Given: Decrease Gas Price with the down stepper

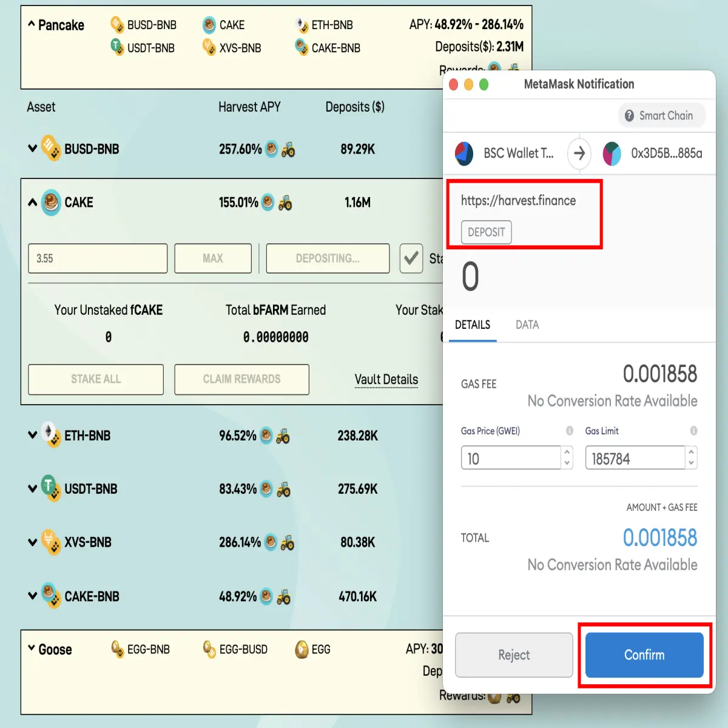Looking at the screenshot, I should click(567, 463).
